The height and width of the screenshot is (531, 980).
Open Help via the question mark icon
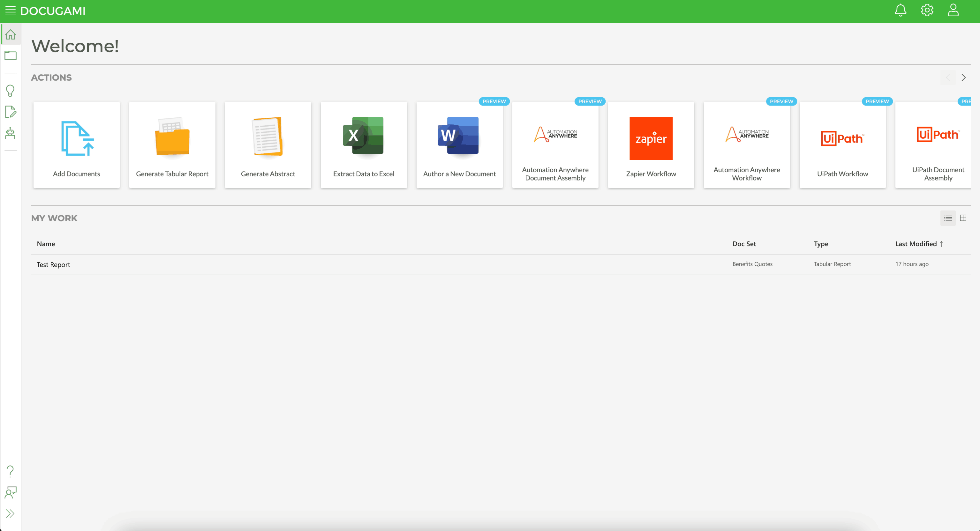(10, 471)
